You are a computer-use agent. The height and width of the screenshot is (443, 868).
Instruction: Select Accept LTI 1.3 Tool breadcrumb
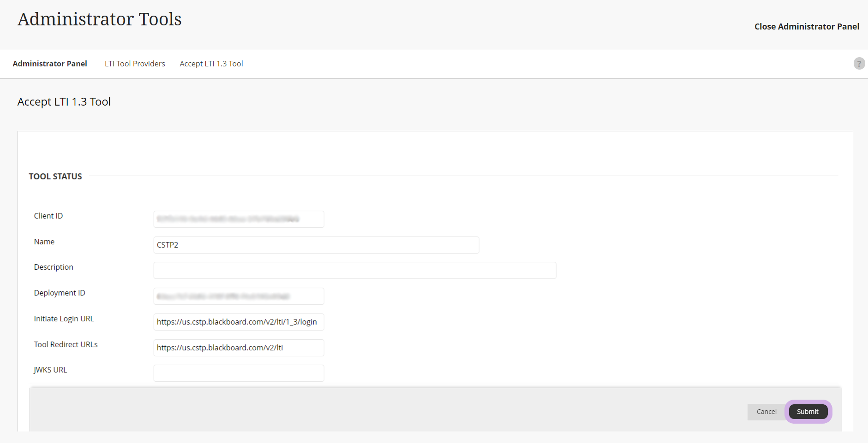[211, 64]
